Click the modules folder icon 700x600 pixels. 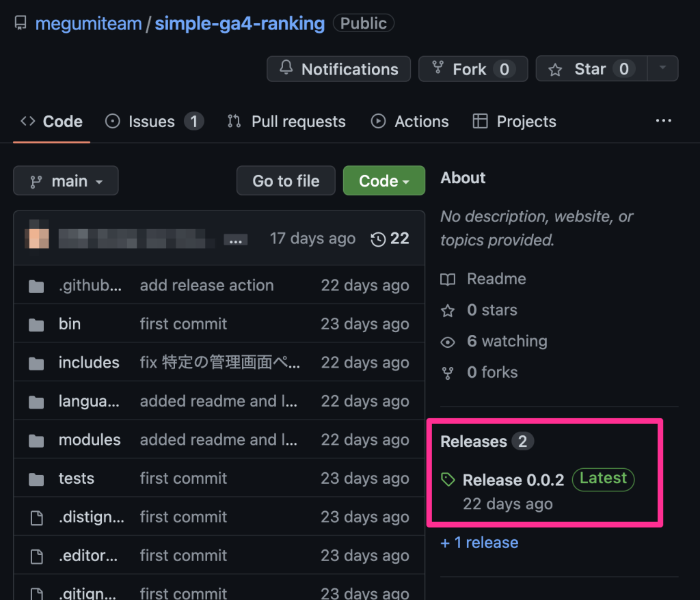click(x=36, y=441)
